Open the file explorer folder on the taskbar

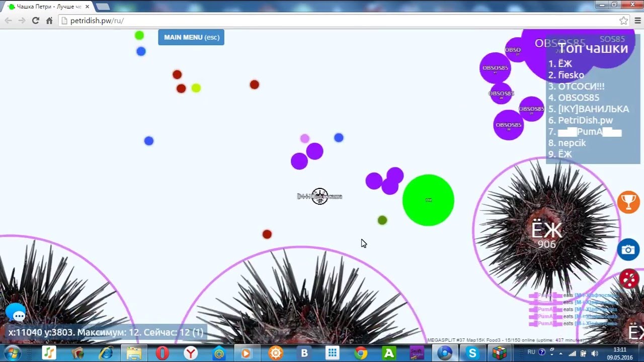tap(134, 353)
